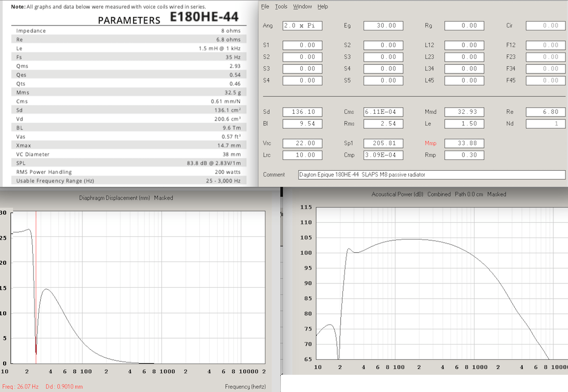
Task: Edit the S1 field
Action: pos(302,45)
